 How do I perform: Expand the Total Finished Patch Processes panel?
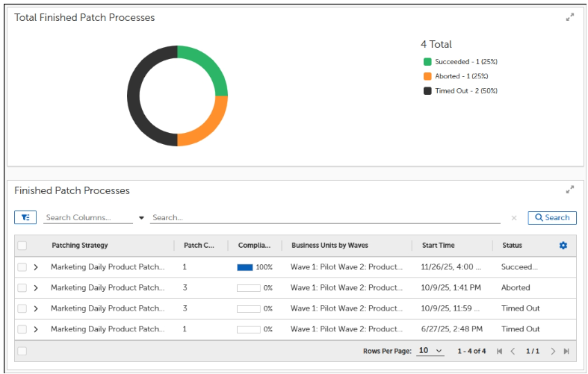(569, 17)
